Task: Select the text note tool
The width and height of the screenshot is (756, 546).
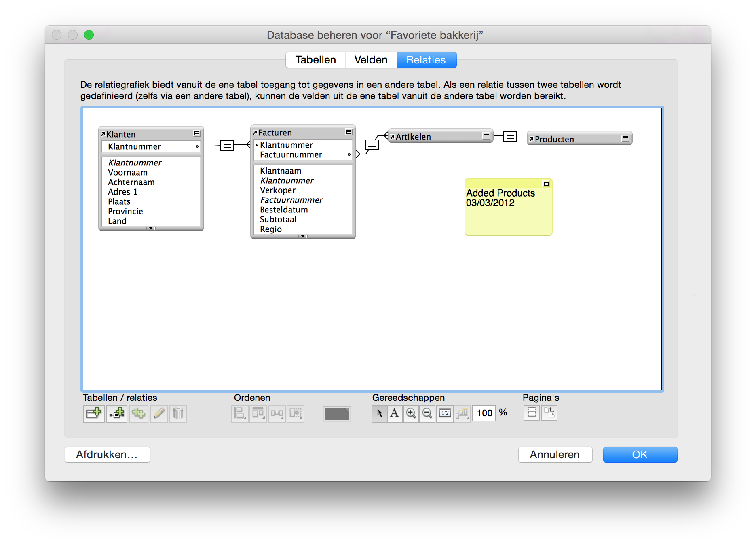Action: [x=395, y=413]
